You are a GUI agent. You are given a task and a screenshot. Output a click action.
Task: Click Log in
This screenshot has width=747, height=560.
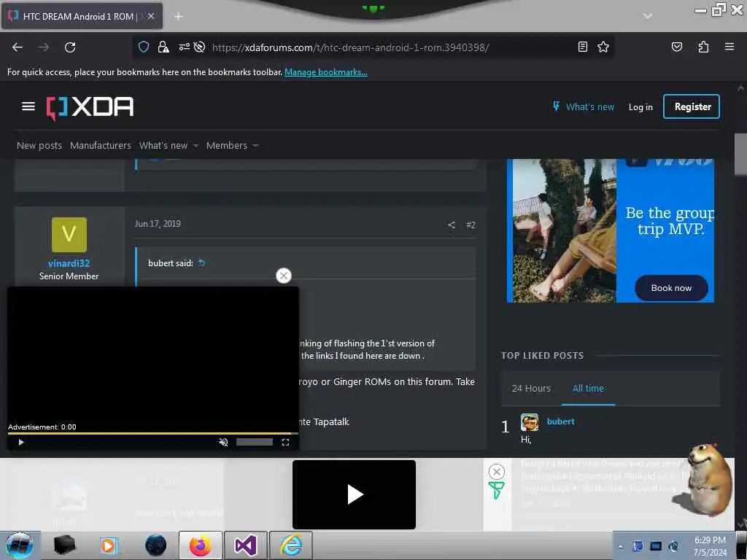click(640, 107)
